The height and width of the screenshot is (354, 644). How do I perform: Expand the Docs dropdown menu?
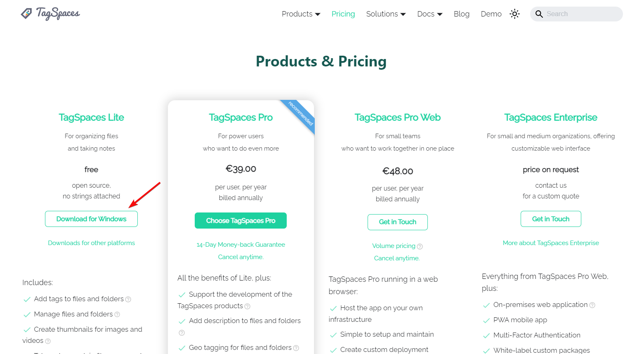429,14
